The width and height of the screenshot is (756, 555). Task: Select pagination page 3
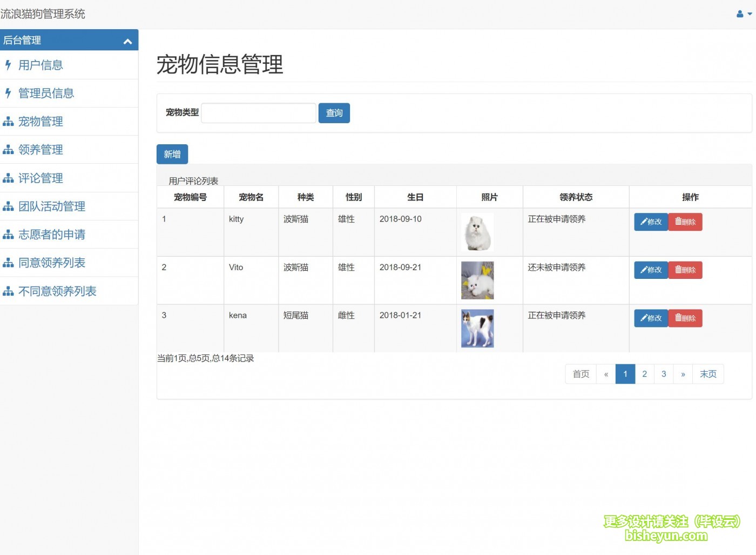[664, 374]
